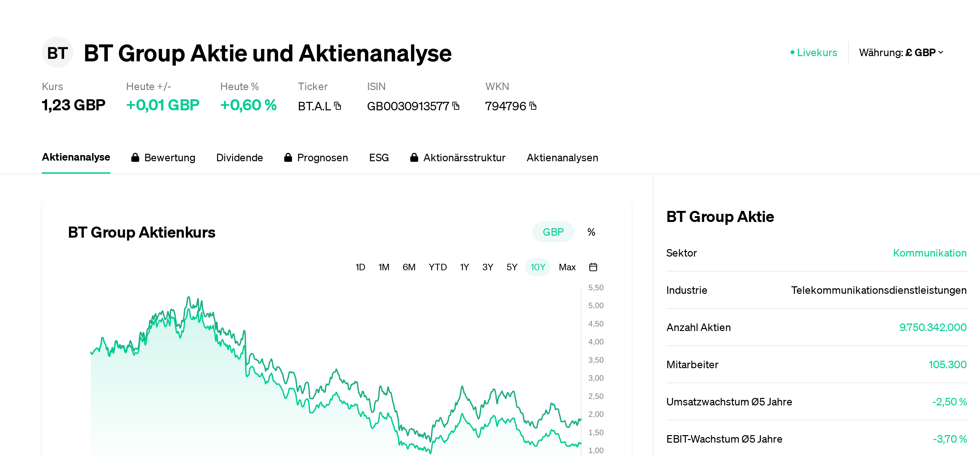Switch to the Dividende tab
The width and height of the screenshot is (980, 457).
240,157
